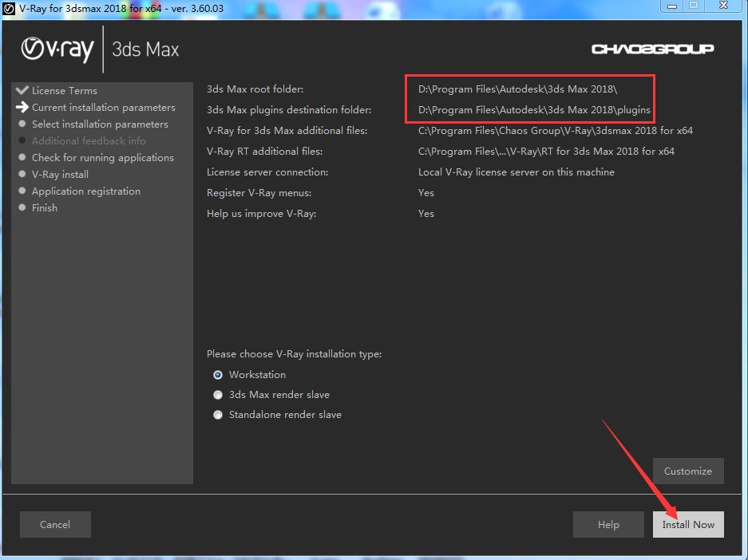The image size is (748, 560).
Task: Click the Install Now button
Action: [x=688, y=524]
